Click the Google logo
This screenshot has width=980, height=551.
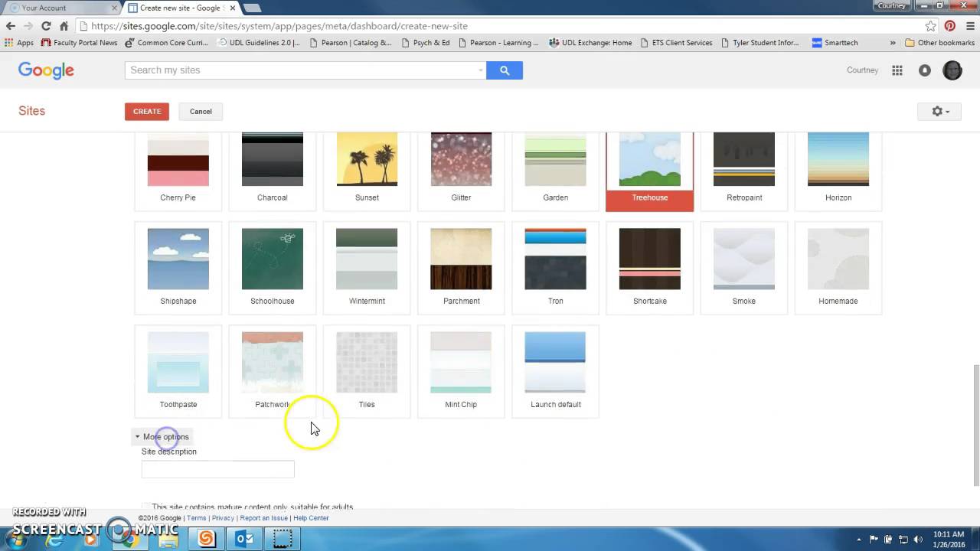46,70
